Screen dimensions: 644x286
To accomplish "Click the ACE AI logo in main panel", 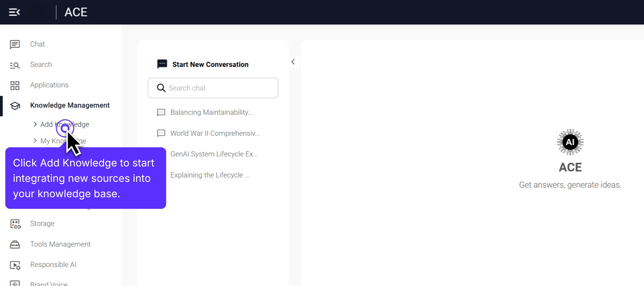I will click(x=570, y=142).
